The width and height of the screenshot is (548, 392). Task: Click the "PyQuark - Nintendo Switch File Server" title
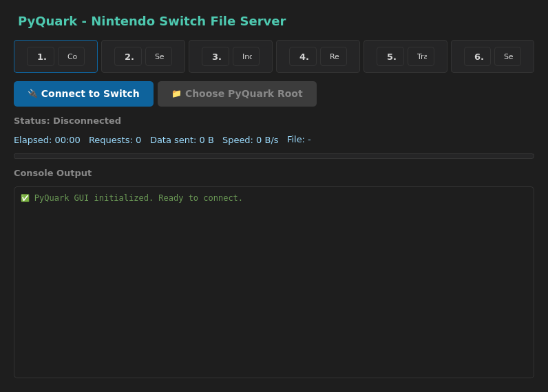click(x=152, y=21)
